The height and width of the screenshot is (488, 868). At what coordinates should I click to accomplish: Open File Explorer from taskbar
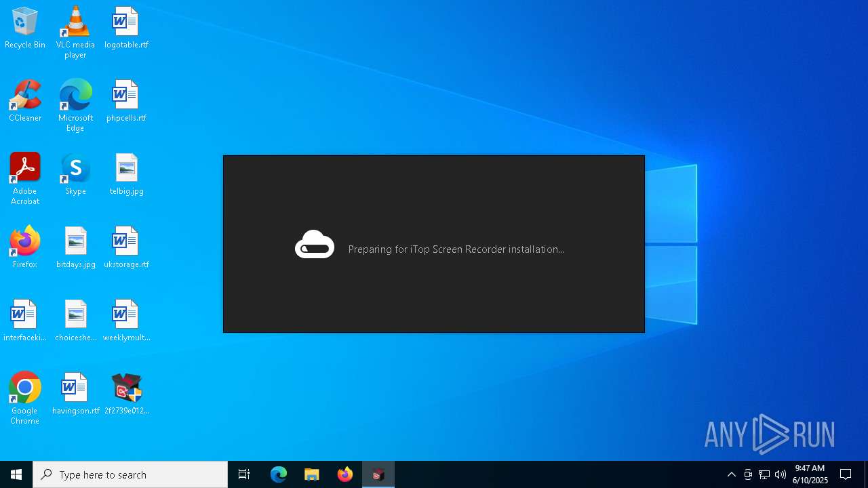pyautogui.click(x=312, y=474)
